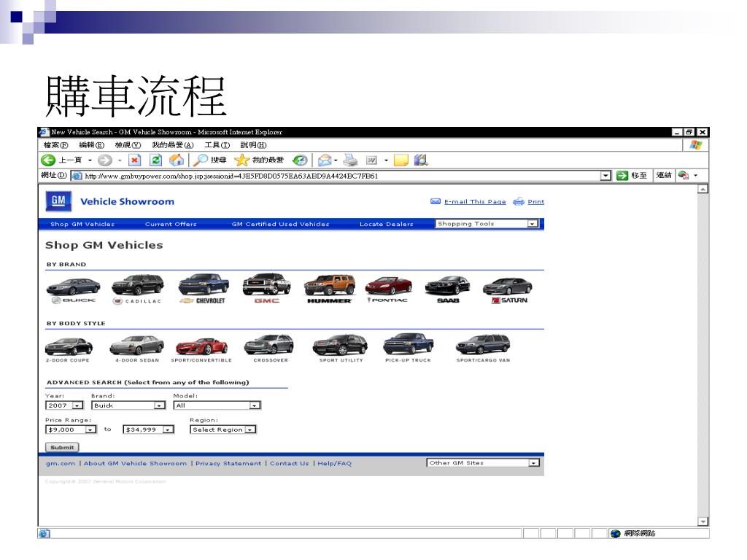Screen dimensions: 747x560
Task: Select the Pontiac brand convertible
Action: click(388, 289)
